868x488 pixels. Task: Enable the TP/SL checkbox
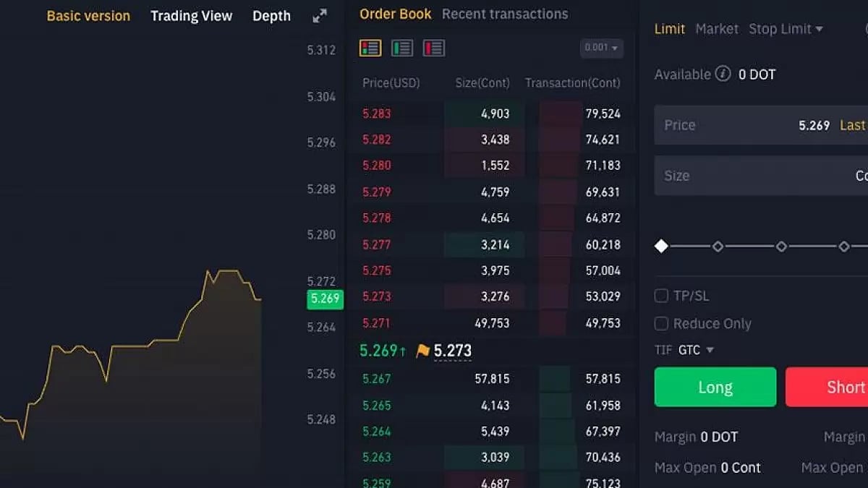click(x=661, y=295)
